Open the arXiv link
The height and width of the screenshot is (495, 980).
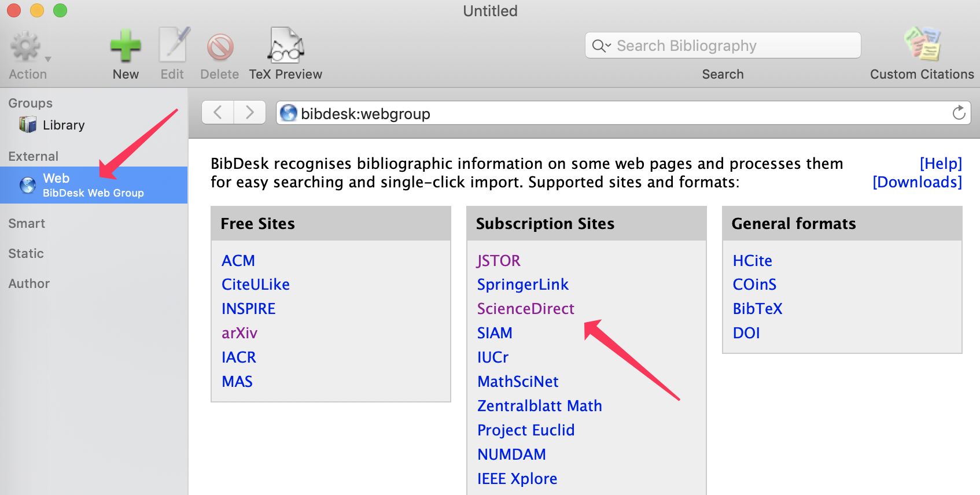click(240, 333)
